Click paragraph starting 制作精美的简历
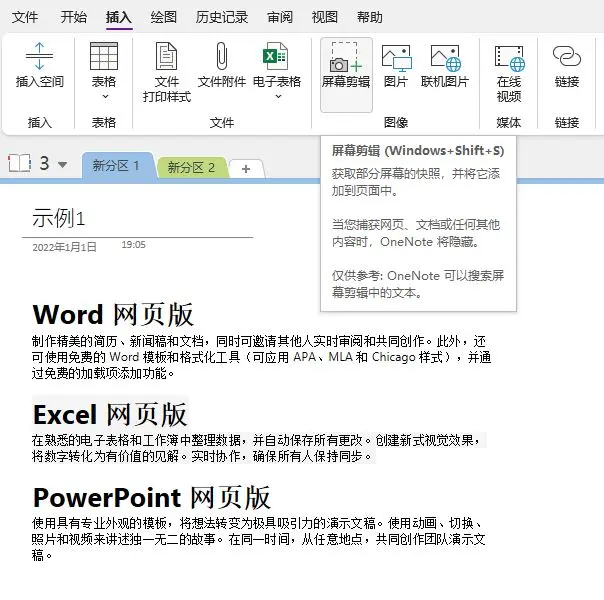The image size is (604, 600). pyautogui.click(x=261, y=357)
